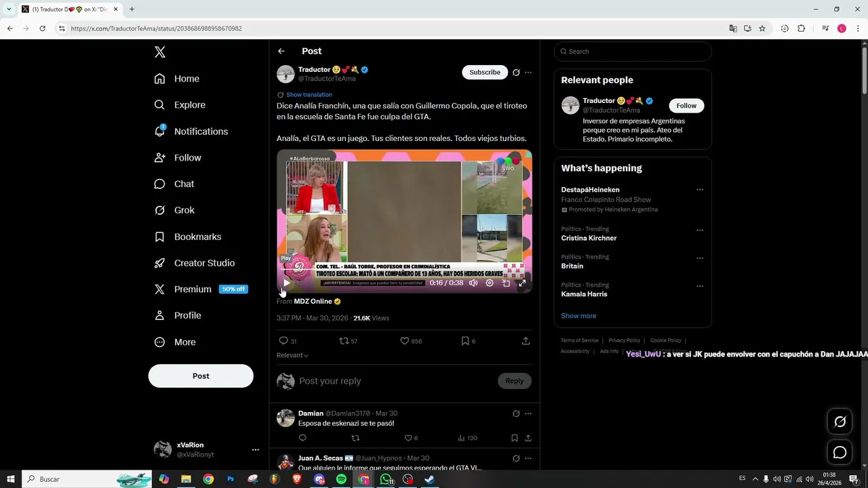This screenshot has width=868, height=488.
Task: Enter video fullscreen
Action: [x=522, y=283]
